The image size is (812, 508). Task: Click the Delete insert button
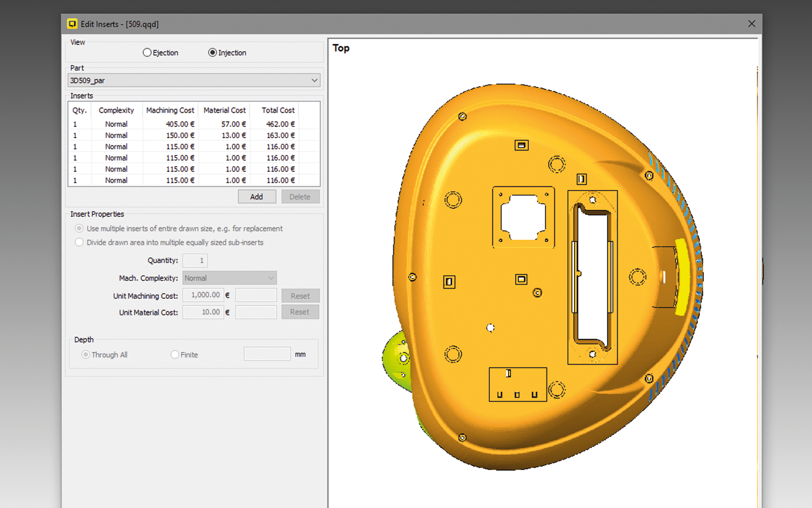(x=300, y=197)
